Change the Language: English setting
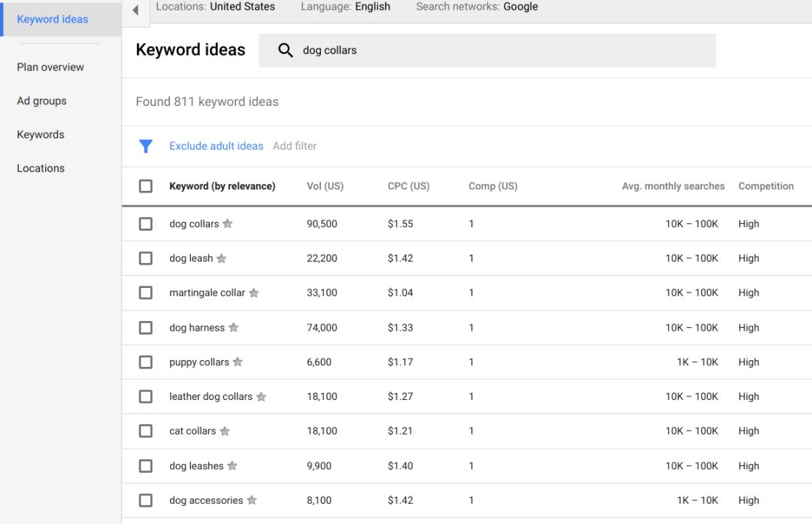 point(345,7)
